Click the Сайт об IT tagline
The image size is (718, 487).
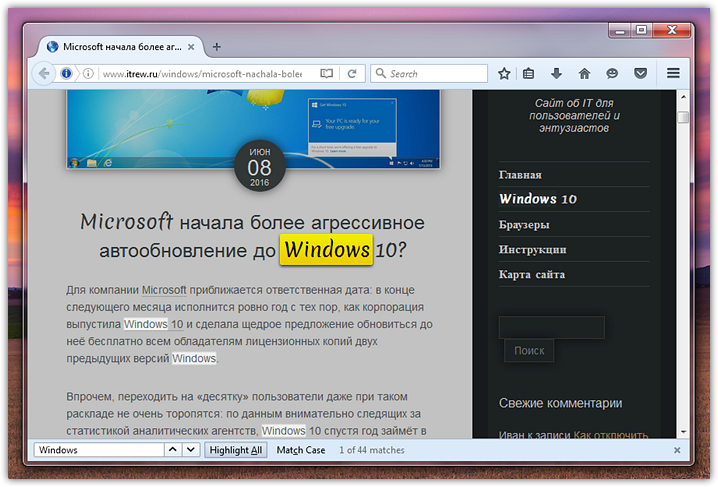(574, 115)
